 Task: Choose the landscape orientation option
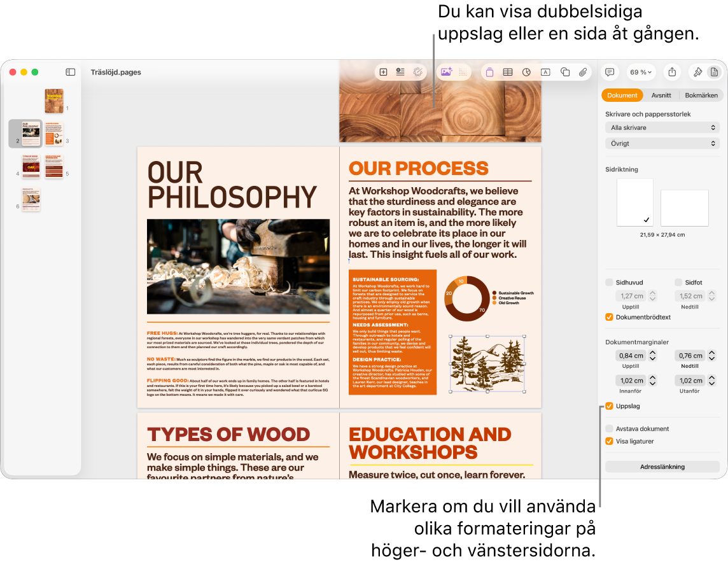pos(684,207)
